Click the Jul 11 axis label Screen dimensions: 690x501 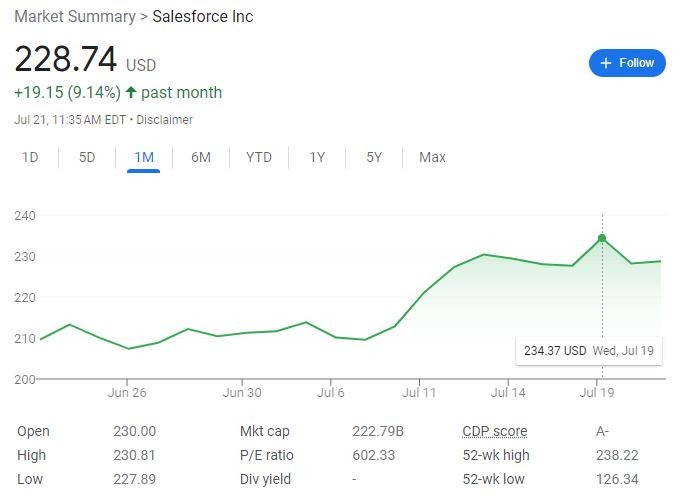pos(419,392)
